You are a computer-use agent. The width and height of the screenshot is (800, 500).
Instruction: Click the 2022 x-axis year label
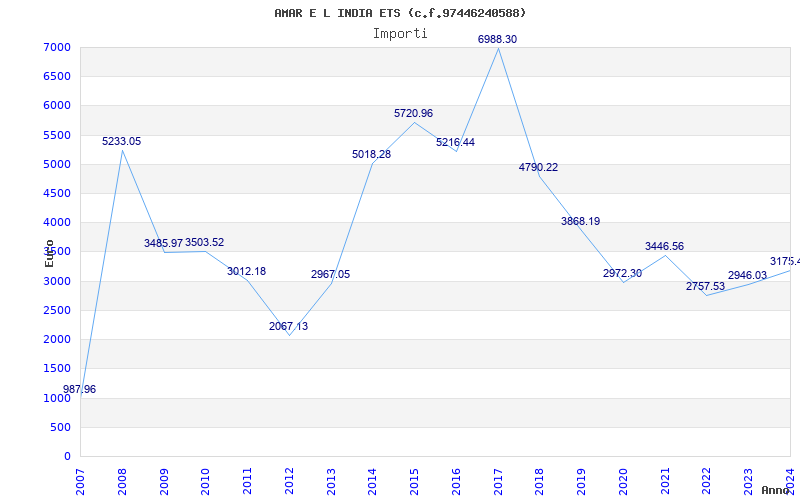(x=707, y=482)
